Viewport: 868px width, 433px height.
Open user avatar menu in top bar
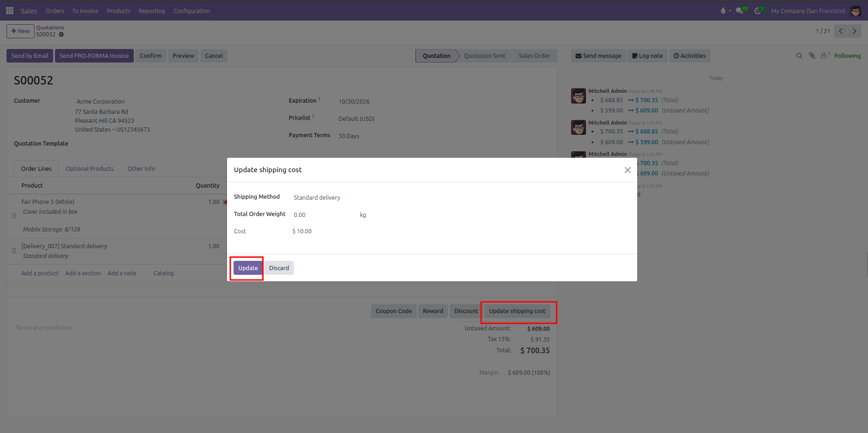855,11
